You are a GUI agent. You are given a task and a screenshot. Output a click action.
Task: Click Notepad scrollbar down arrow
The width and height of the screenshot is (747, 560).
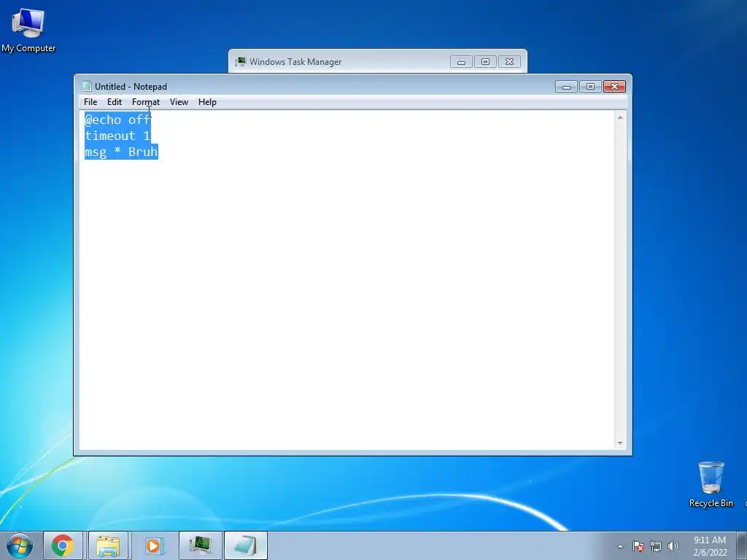[620, 443]
